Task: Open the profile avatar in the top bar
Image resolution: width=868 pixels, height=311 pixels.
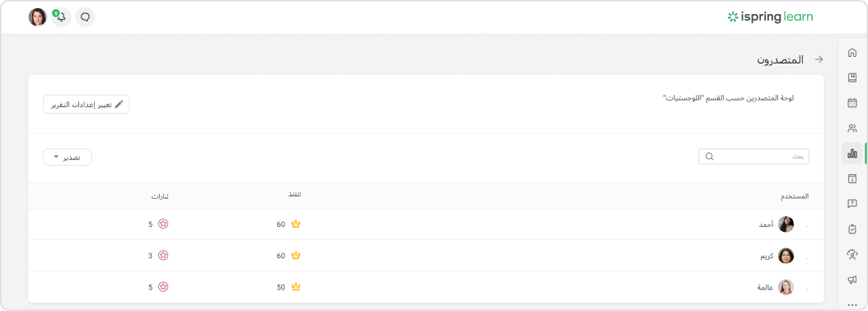Action: (x=38, y=17)
